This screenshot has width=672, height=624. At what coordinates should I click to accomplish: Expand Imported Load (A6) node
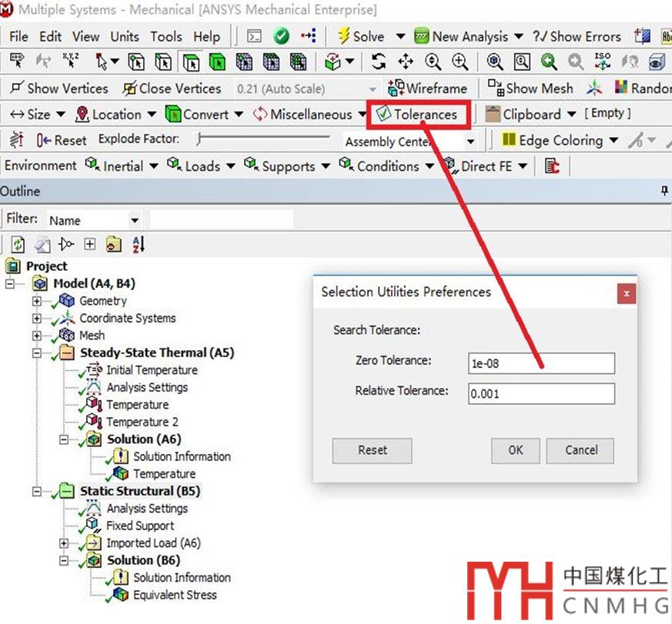[x=63, y=543]
